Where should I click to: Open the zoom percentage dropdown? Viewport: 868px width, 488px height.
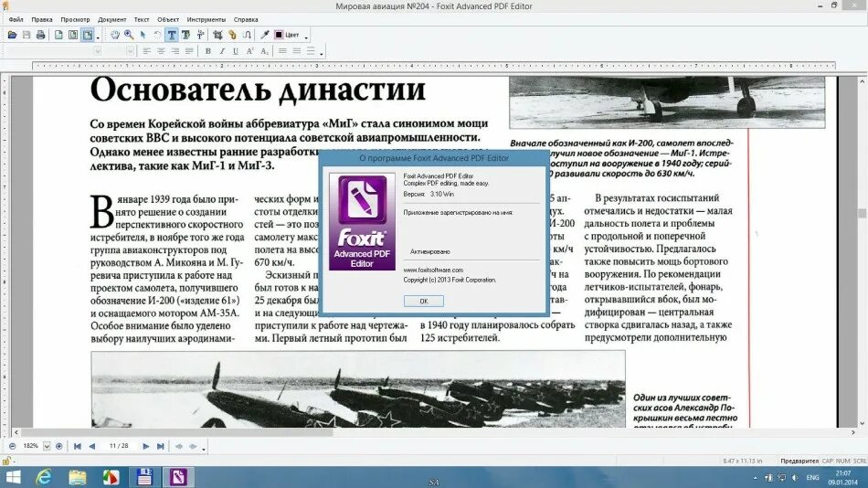[47, 446]
